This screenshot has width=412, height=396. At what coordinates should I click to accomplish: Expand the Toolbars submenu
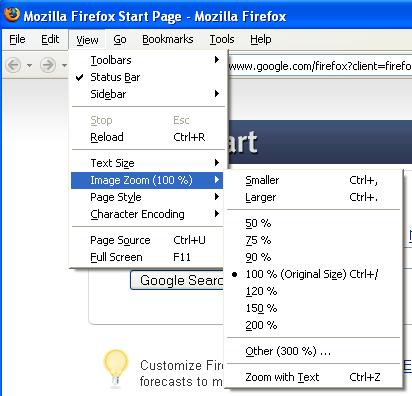[x=148, y=60]
